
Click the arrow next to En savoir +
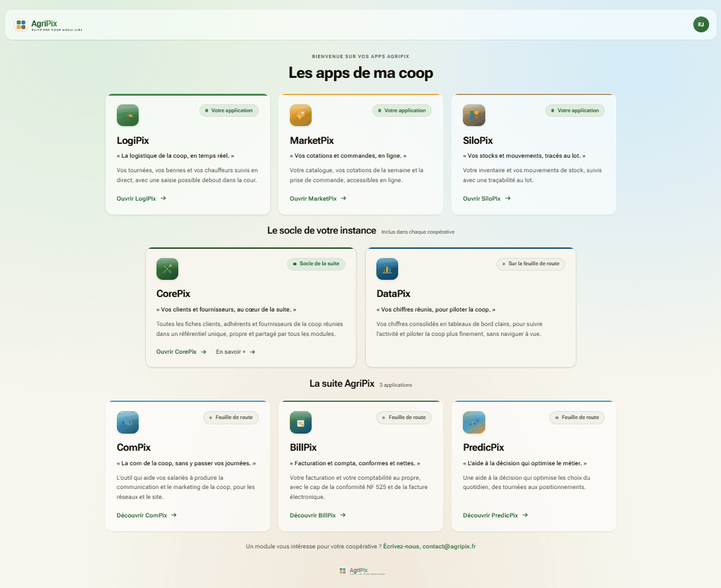click(x=252, y=352)
